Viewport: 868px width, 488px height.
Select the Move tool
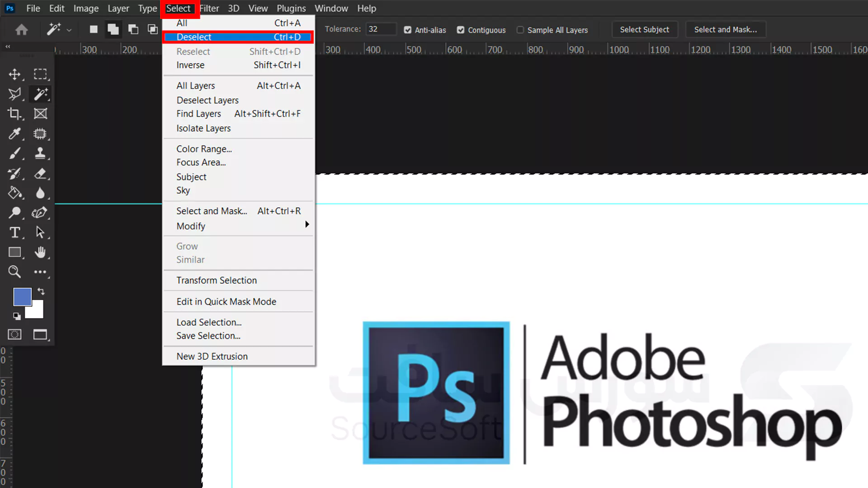15,74
